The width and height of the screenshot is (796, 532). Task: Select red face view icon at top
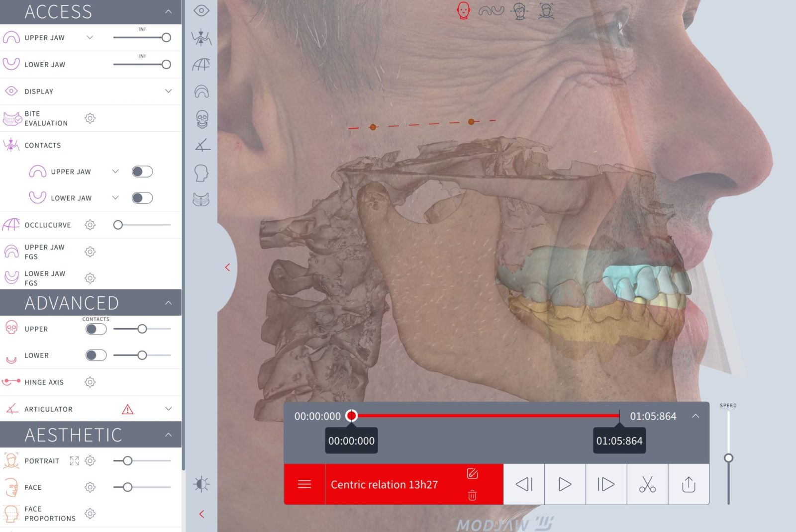click(463, 10)
